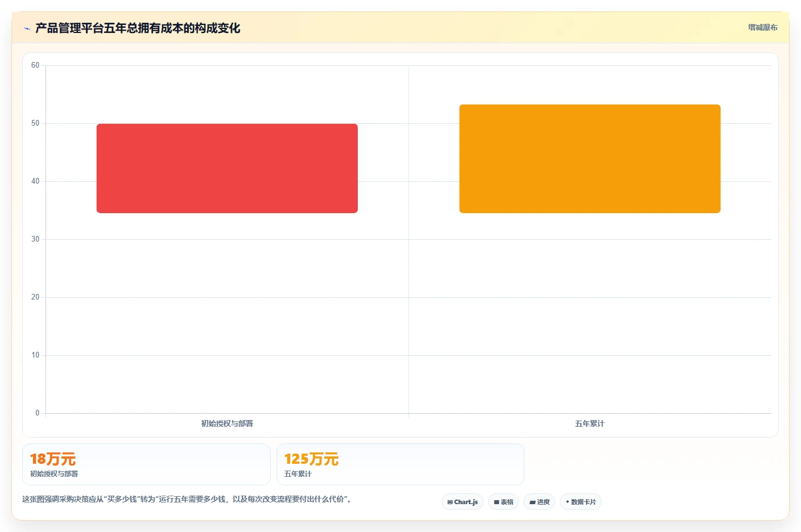Click the y-axis value 60
The image size is (801, 532).
35,65
